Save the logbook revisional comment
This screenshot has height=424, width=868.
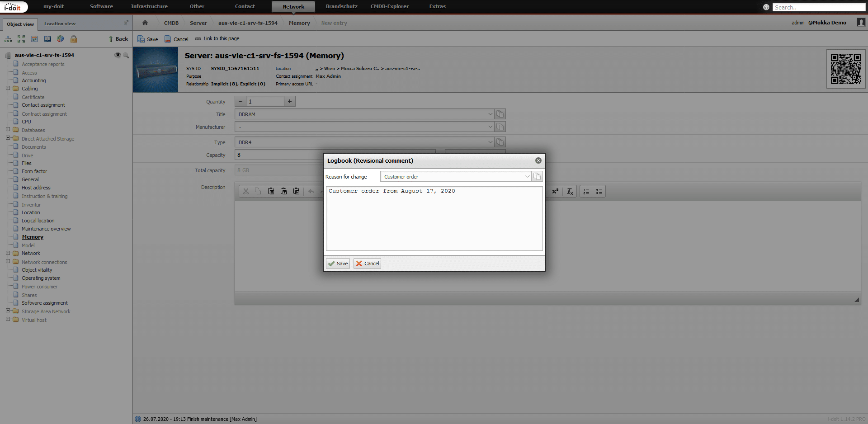338,264
